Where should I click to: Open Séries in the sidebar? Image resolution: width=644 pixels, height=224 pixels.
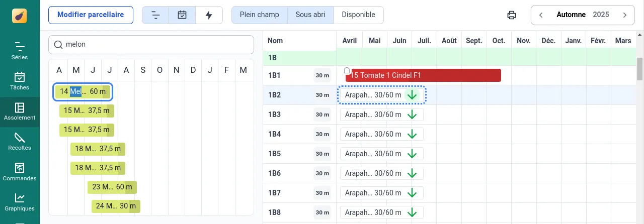tap(20, 51)
